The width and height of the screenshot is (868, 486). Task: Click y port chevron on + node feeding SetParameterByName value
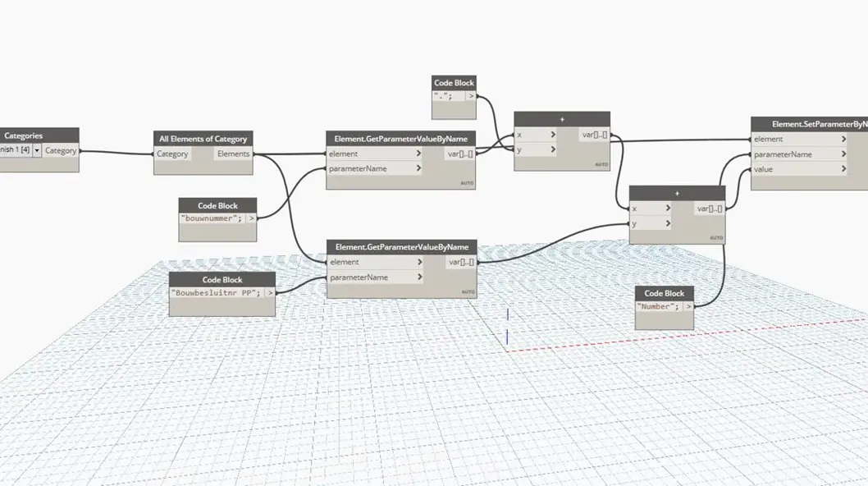pyautogui.click(x=668, y=223)
